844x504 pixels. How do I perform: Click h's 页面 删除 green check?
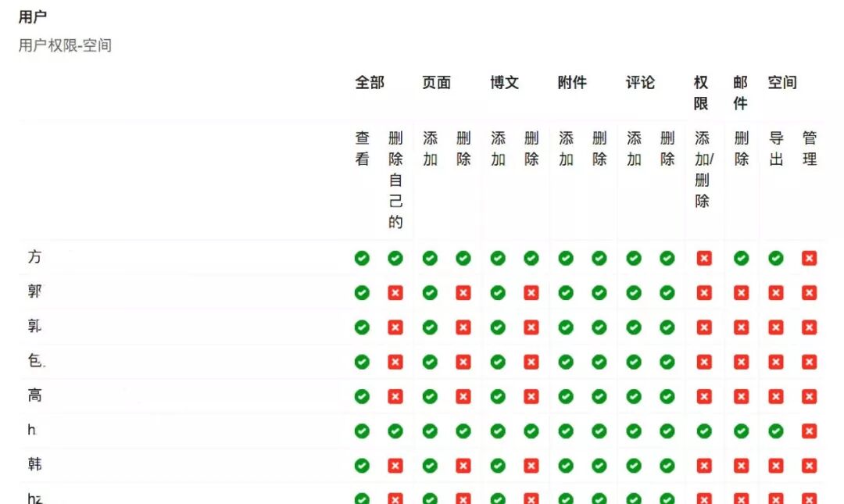tap(463, 431)
